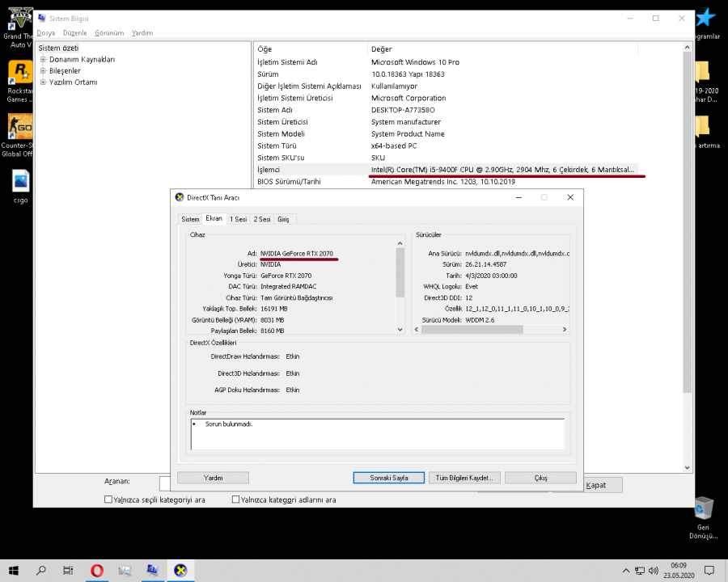The image size is (728, 582).
Task: Switch to Opera browser in taskbar
Action: click(96, 571)
